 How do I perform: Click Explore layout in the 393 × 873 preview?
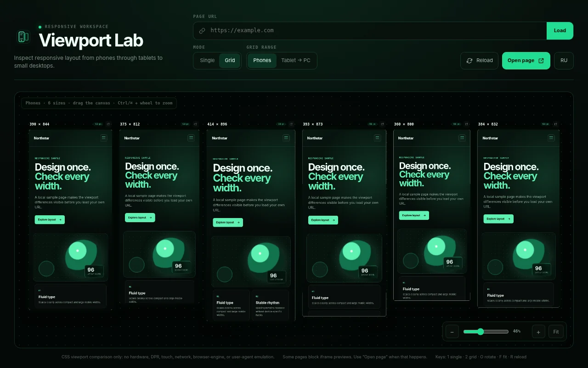323,220
